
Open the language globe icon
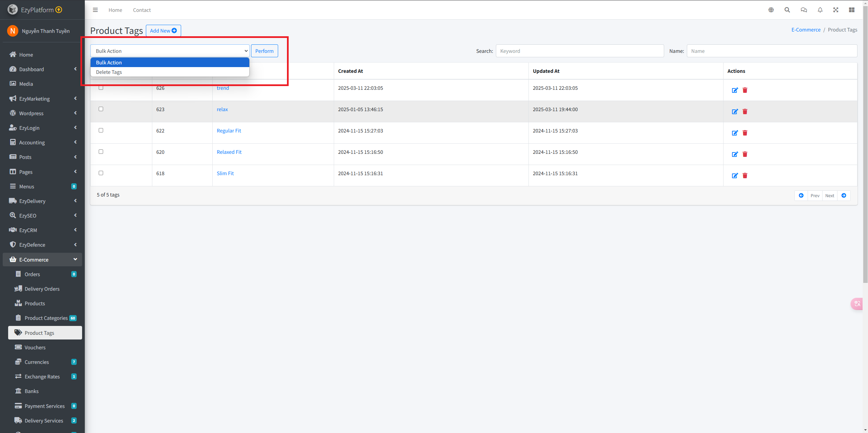(771, 10)
